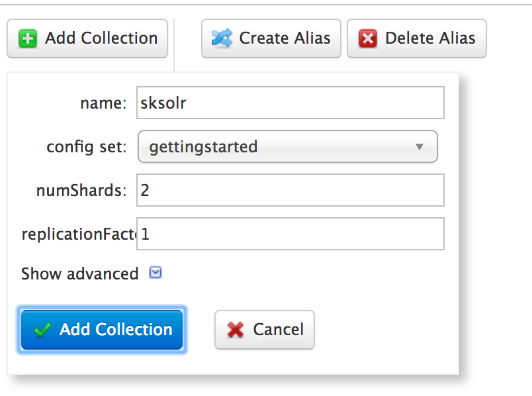This screenshot has height=396, width=532.
Task: Open the config set dropdown arrow
Action: tap(420, 147)
